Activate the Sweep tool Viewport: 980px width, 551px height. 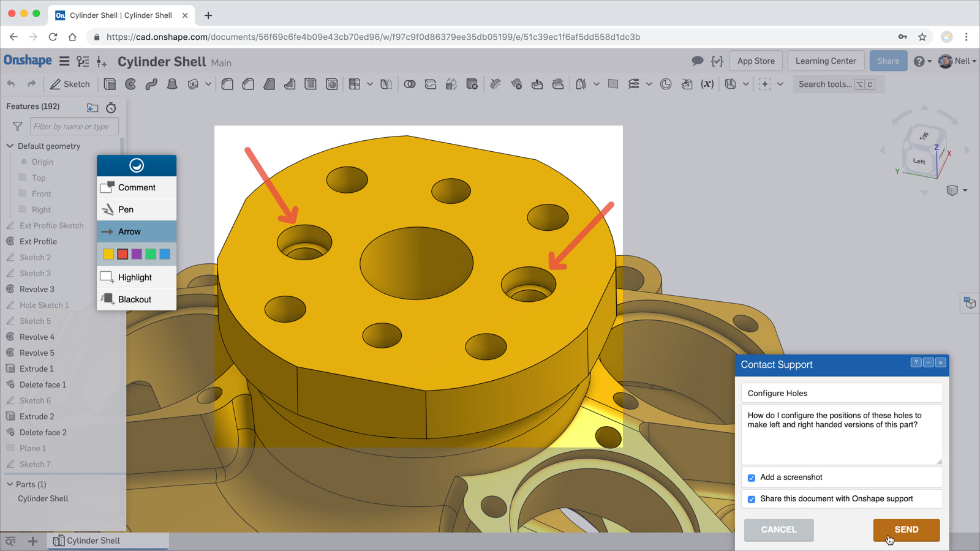pos(151,84)
